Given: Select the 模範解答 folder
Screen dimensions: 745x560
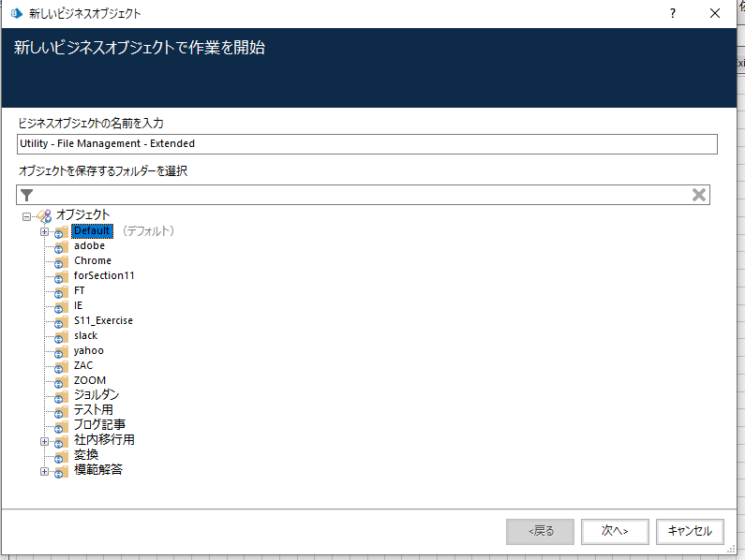Looking at the screenshot, I should tap(98, 470).
